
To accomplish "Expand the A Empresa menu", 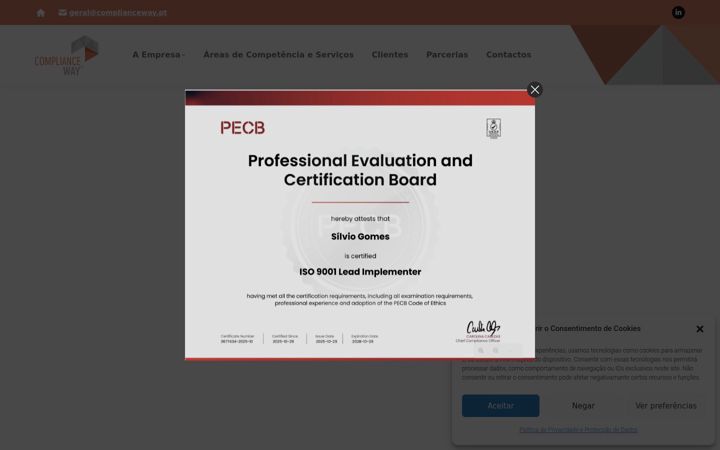I will pos(158,55).
